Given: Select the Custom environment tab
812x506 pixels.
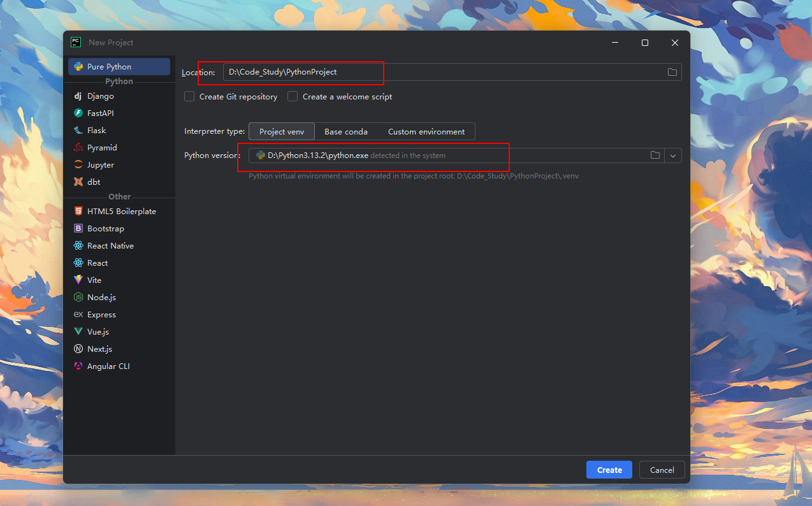Looking at the screenshot, I should click(426, 132).
